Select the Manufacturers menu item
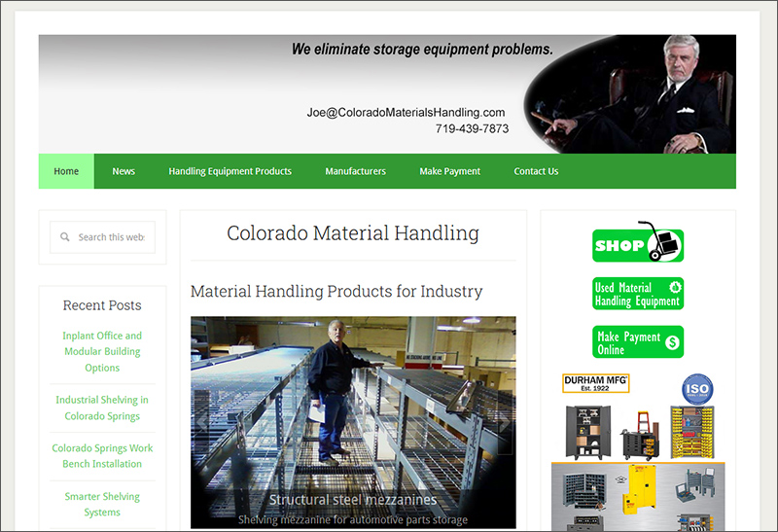The height and width of the screenshot is (532, 778). point(355,171)
